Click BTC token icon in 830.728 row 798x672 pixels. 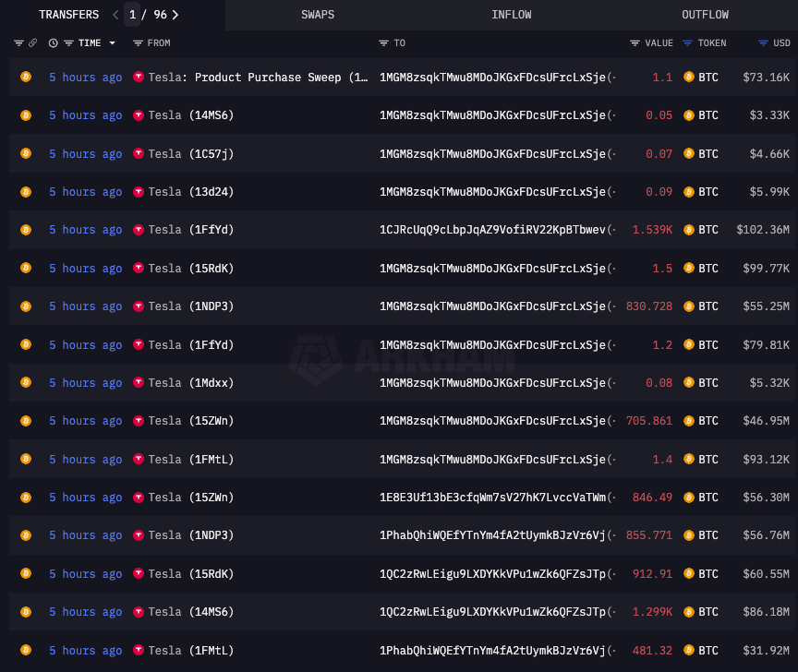point(689,306)
